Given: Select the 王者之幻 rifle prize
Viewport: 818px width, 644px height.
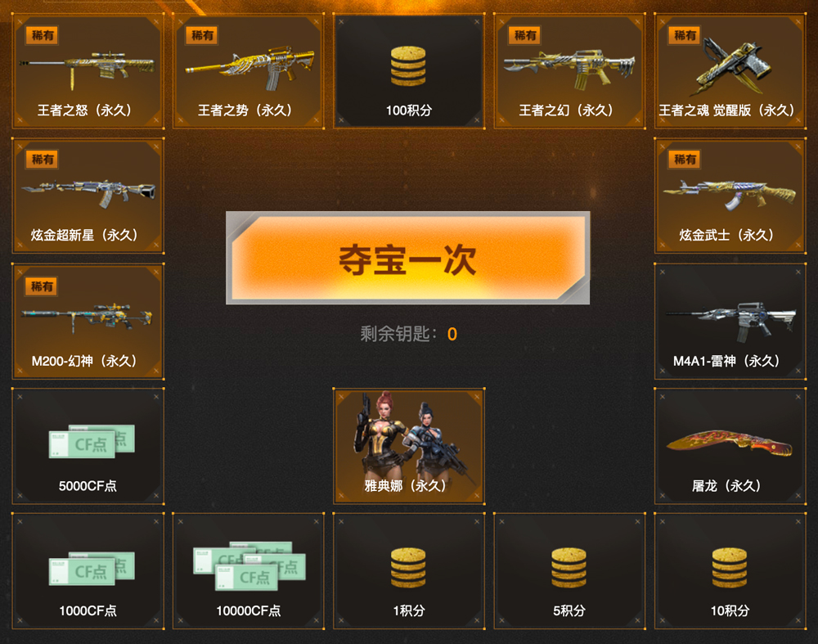Looking at the screenshot, I should click(x=569, y=71).
